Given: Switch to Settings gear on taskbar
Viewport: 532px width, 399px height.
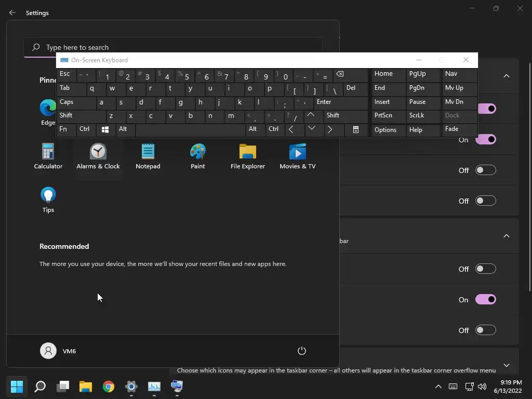Looking at the screenshot, I should click(131, 386).
